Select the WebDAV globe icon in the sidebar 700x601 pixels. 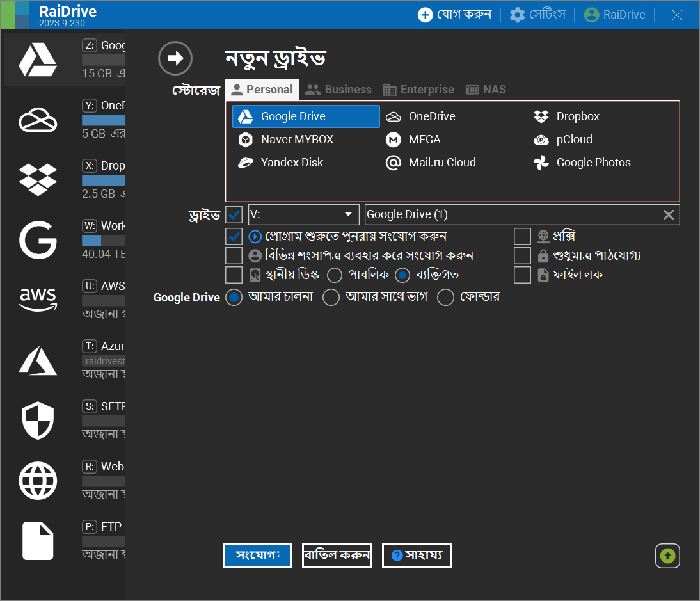pyautogui.click(x=38, y=481)
